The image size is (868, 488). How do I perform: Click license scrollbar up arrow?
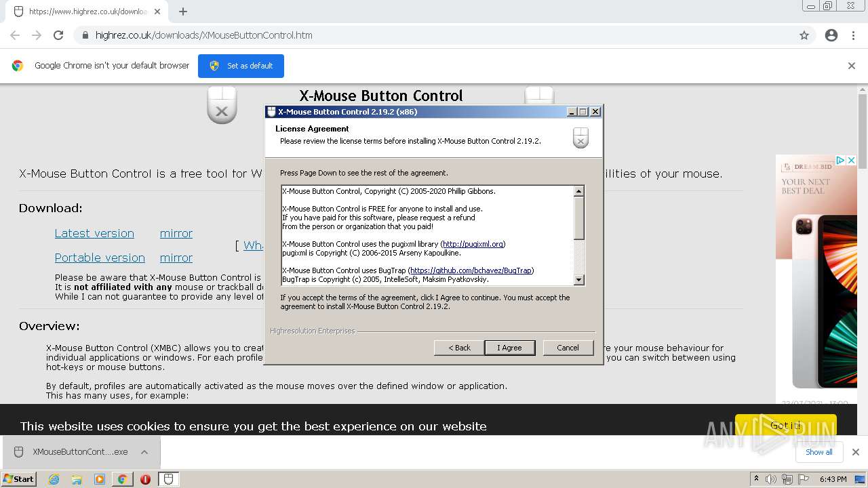click(x=578, y=191)
